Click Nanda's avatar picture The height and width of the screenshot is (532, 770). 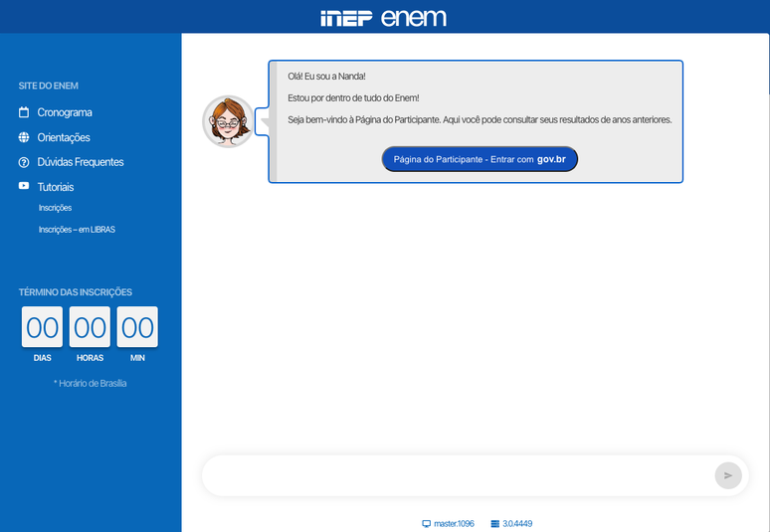pyautogui.click(x=228, y=121)
